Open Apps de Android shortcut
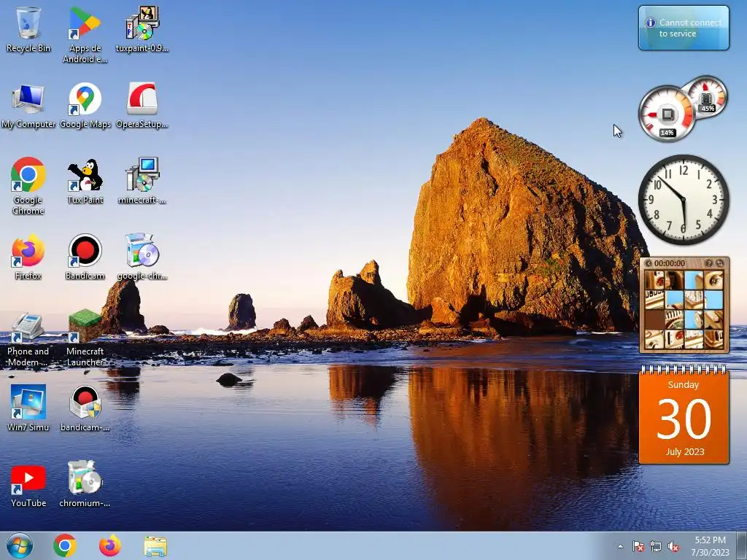This screenshot has width=747, height=560. (85, 34)
